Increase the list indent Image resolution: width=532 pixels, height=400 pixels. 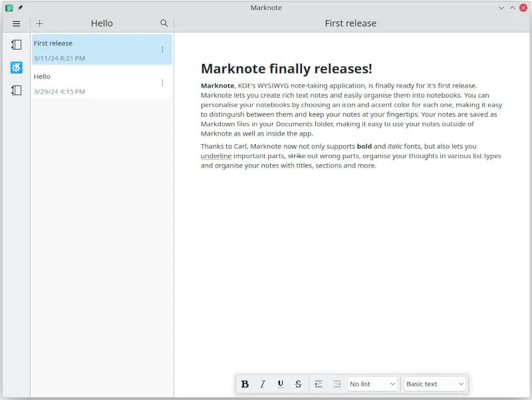coord(319,384)
